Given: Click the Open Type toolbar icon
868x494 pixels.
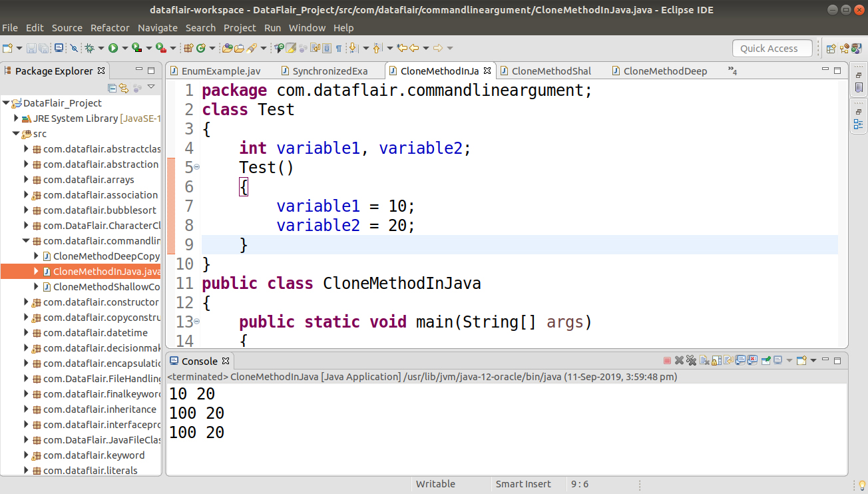Looking at the screenshot, I should [228, 48].
